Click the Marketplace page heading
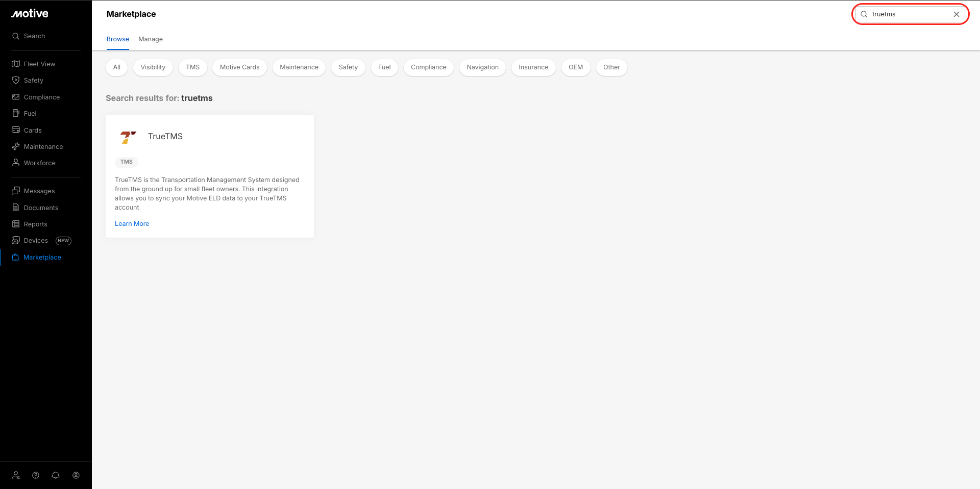This screenshot has height=489, width=980. point(131,14)
